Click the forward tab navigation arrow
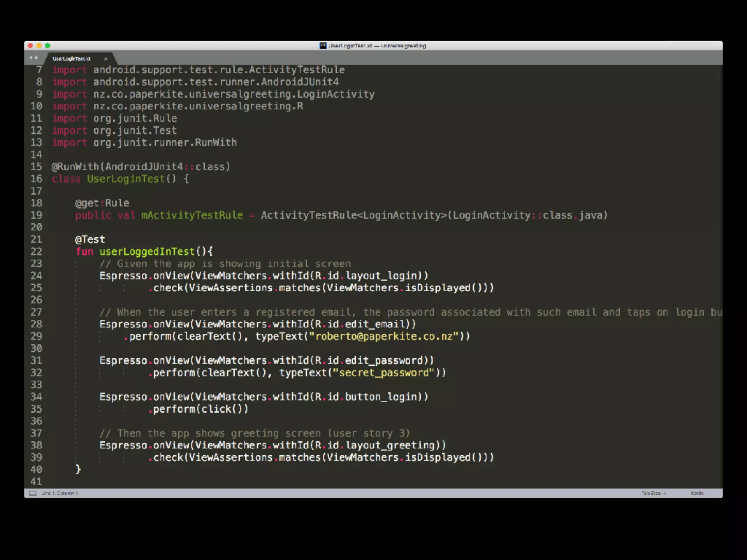The height and width of the screenshot is (560, 747). click(36, 58)
